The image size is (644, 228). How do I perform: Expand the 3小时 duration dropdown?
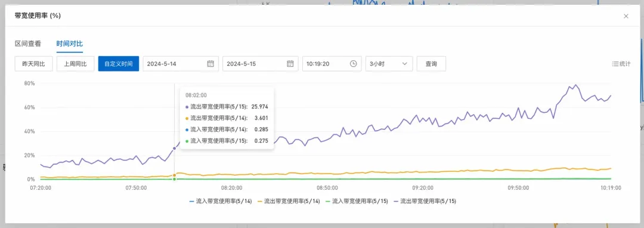point(389,64)
